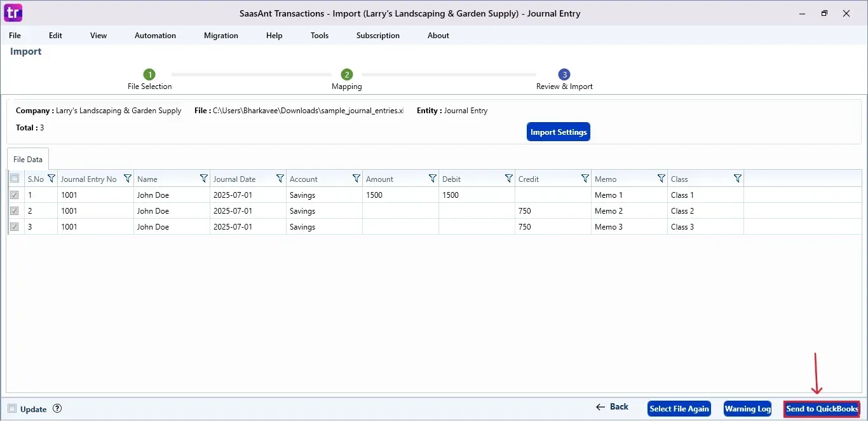868x421 pixels.
Task: Click the Class 2 cell
Action: (705, 210)
